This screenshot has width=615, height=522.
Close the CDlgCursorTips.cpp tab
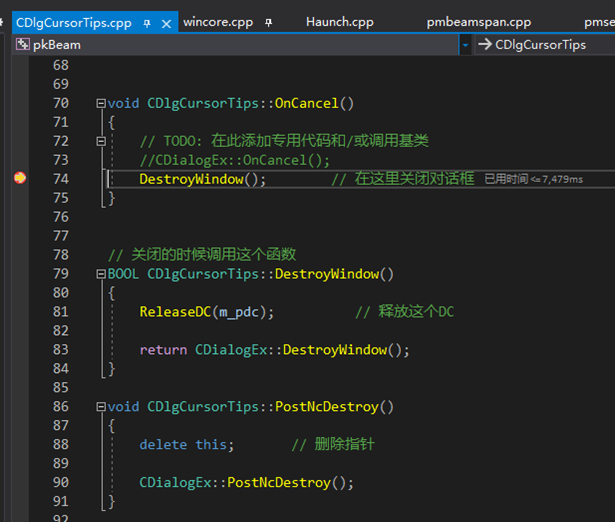(166, 22)
